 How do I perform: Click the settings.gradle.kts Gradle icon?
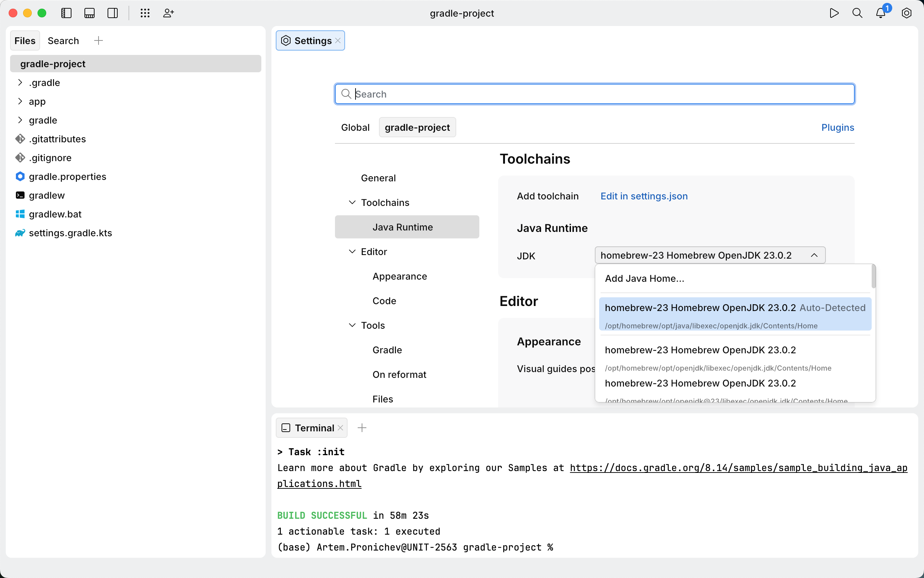pos(20,233)
